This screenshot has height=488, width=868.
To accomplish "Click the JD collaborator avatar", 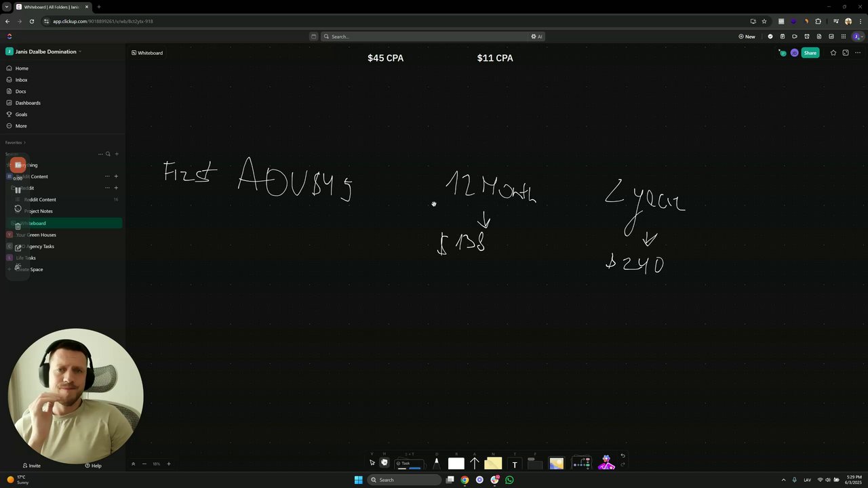I will [x=794, y=53].
